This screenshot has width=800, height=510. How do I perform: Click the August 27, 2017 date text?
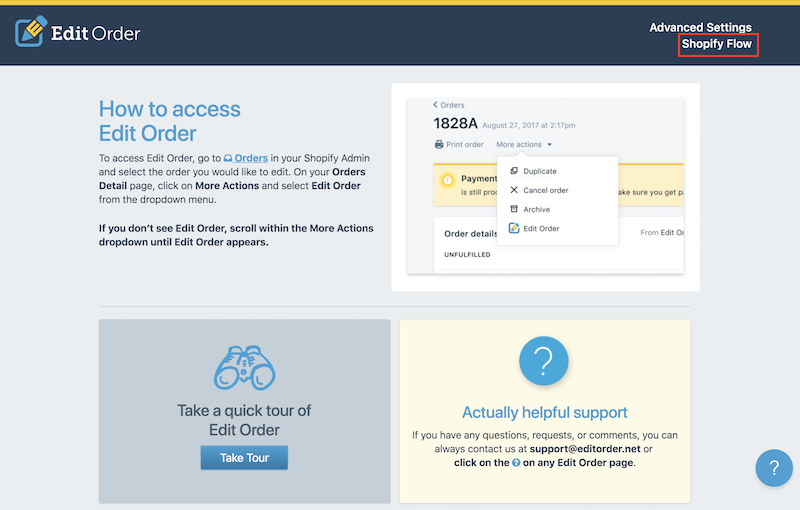(x=529, y=125)
